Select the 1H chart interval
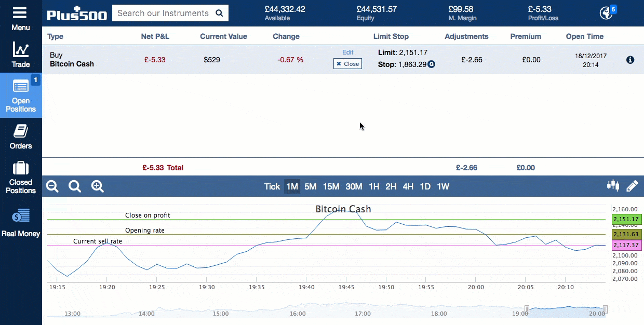This screenshot has width=644, height=325. (x=374, y=186)
